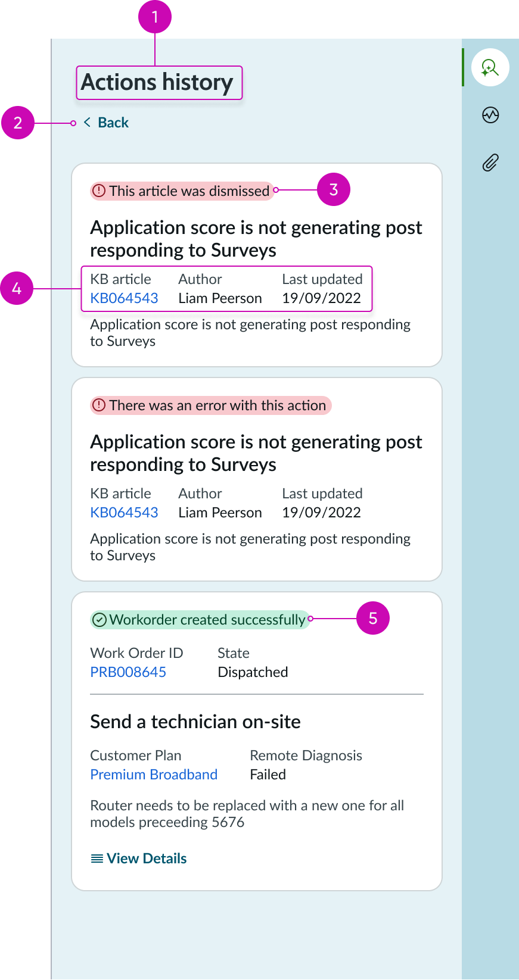The width and height of the screenshot is (519, 980).
Task: Click the checkmark icon on the workorder success badge
Action: click(98, 619)
